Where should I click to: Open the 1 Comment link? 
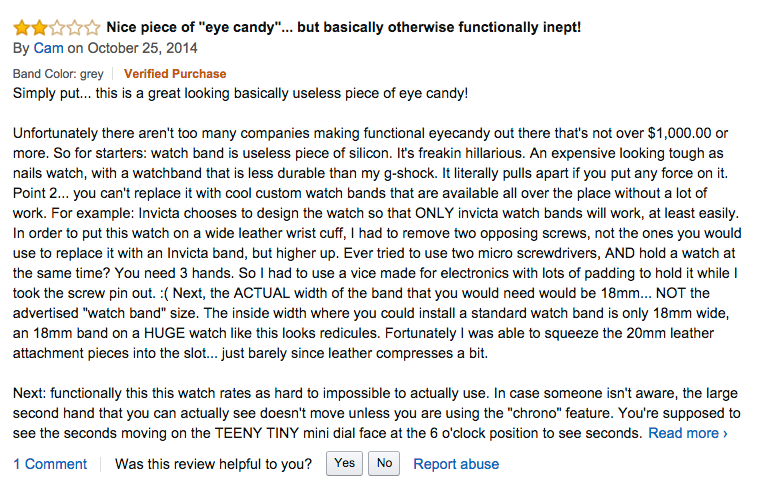pyautogui.click(x=50, y=464)
